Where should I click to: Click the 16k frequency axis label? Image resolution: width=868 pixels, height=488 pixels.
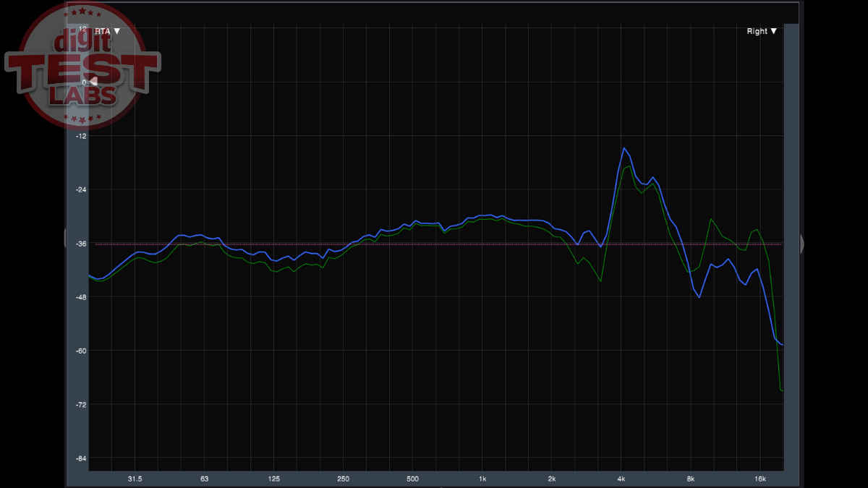[x=759, y=479]
